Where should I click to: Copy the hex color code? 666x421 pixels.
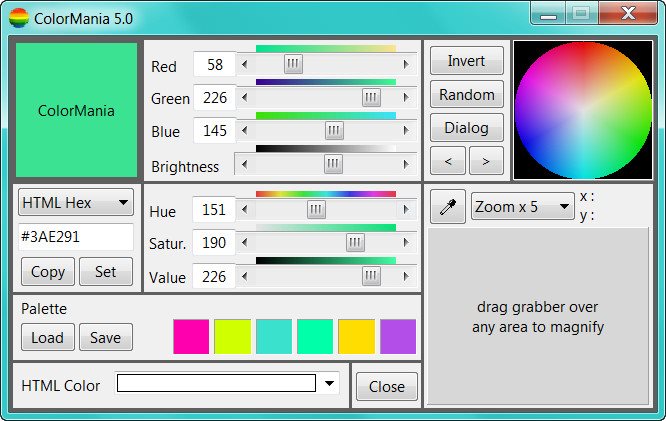click(x=48, y=271)
